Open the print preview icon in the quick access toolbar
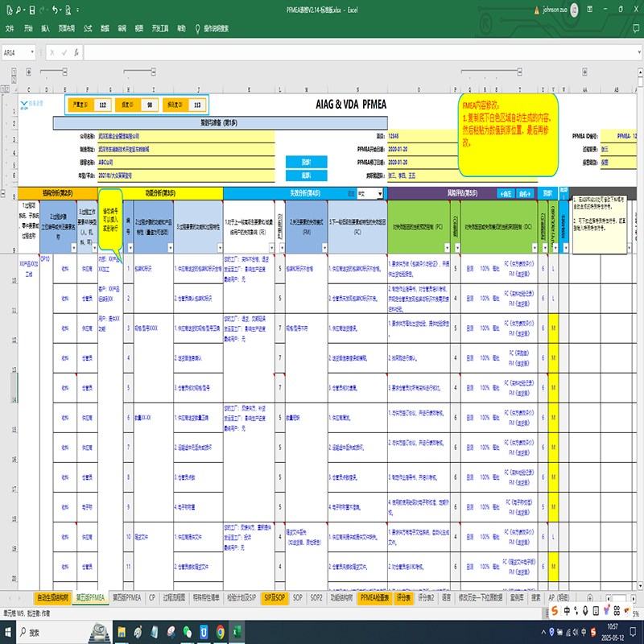644x644 pixels. click(68, 10)
